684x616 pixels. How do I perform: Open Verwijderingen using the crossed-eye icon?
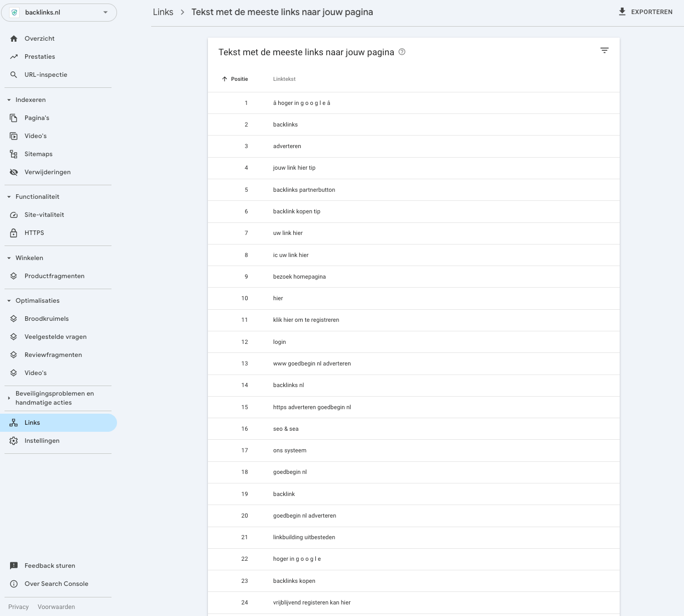[14, 172]
